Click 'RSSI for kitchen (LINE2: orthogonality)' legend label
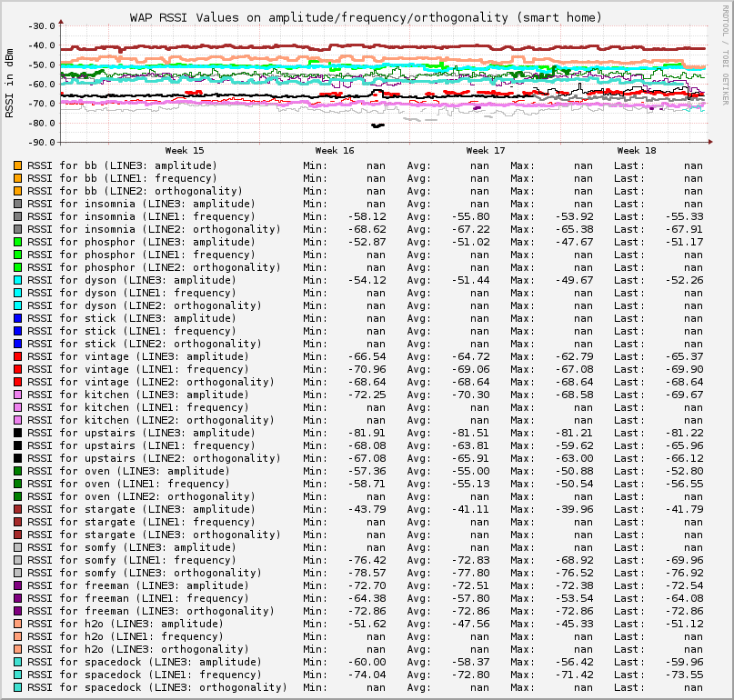This screenshot has width=734, height=700. point(151,420)
